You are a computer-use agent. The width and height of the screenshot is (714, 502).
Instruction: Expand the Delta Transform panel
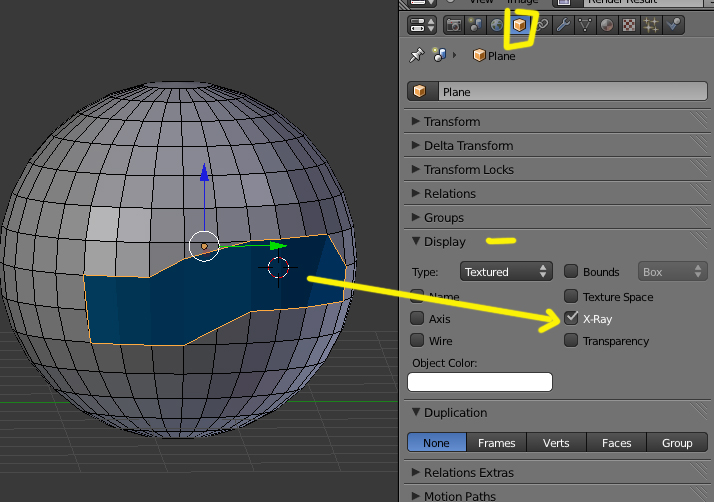[x=557, y=146]
